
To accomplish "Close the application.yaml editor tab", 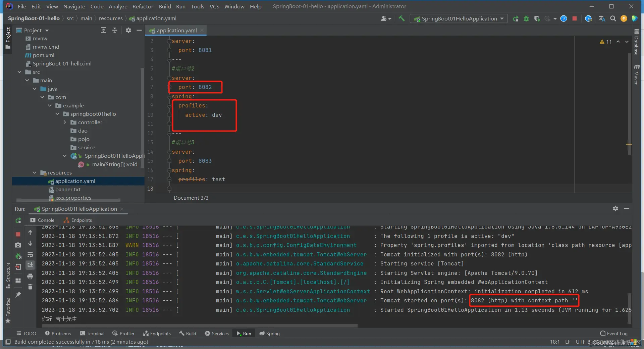I will tap(202, 30).
